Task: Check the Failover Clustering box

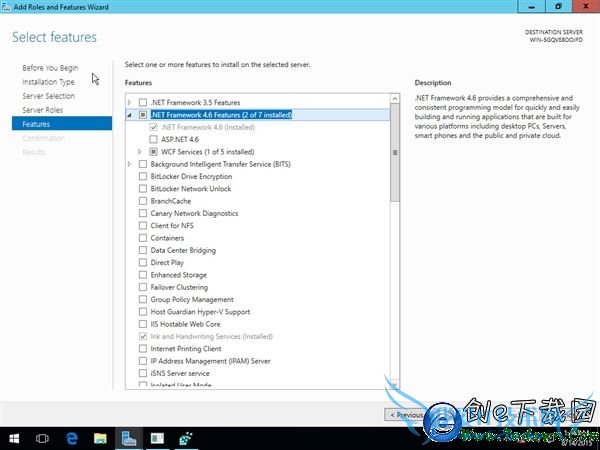Action: (143, 287)
